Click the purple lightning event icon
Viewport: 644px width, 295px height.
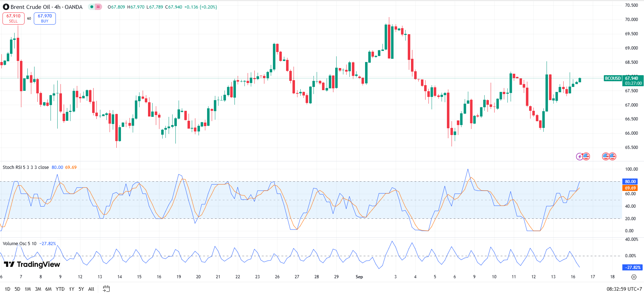pos(580,156)
